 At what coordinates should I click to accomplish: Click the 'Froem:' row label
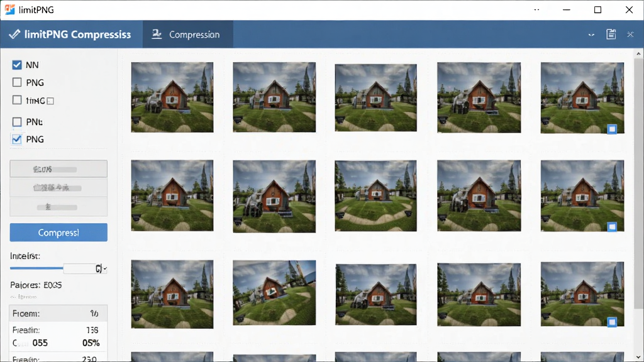pyautogui.click(x=26, y=314)
